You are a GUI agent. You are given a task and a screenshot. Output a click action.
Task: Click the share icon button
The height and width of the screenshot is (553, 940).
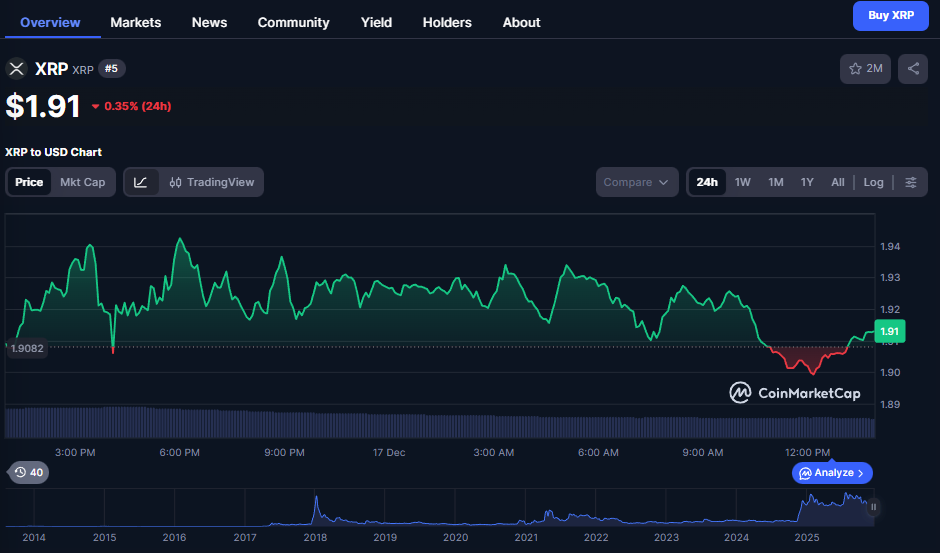click(x=912, y=68)
